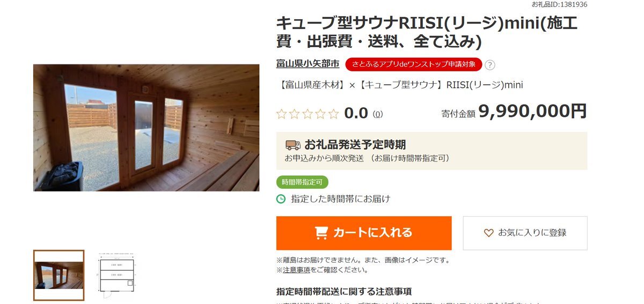Screen dimensions: 644x304
Task: Select the sauna interior photo thumbnail
Action: point(58,275)
